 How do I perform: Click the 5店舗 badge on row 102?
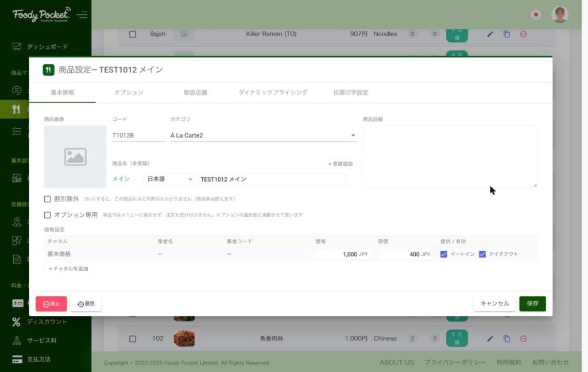(457, 338)
